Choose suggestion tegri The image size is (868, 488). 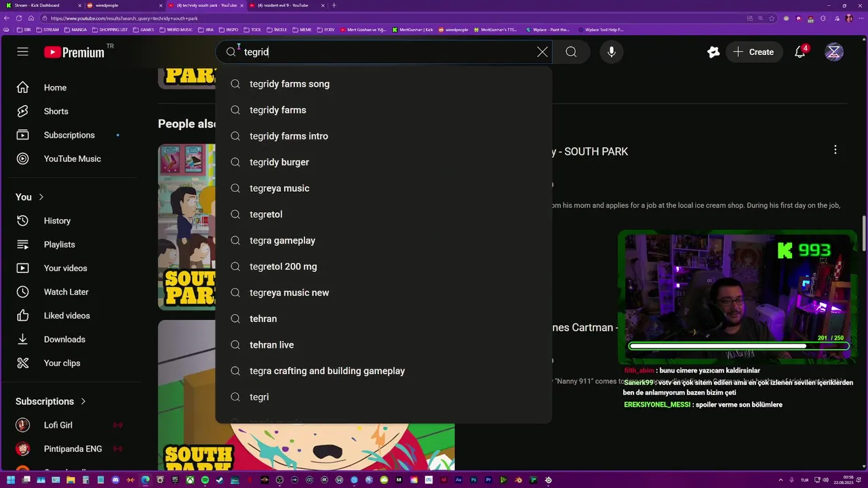(x=384, y=397)
